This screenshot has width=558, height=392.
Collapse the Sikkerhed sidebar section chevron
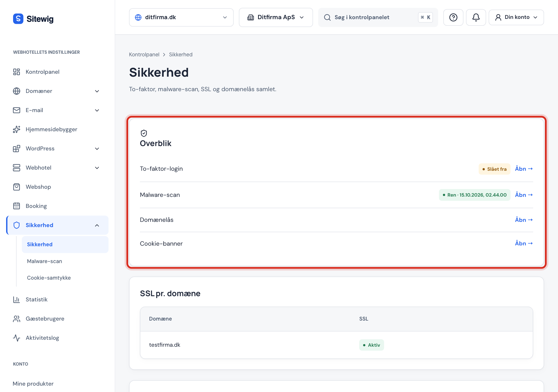click(x=97, y=225)
